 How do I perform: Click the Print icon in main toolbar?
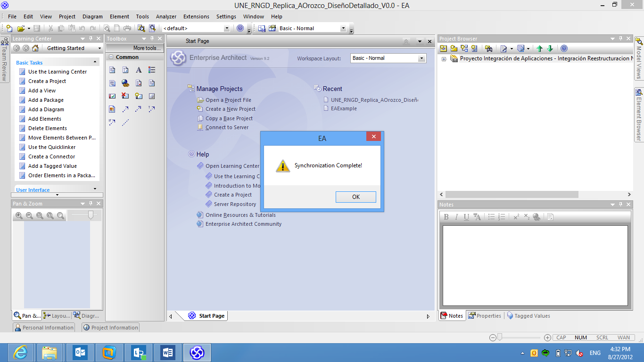(x=127, y=28)
